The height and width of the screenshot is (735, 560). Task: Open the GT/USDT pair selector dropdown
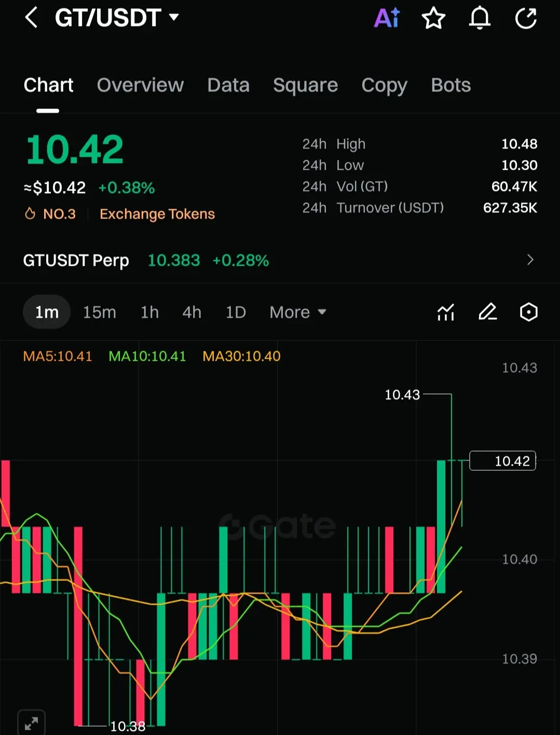(x=117, y=18)
